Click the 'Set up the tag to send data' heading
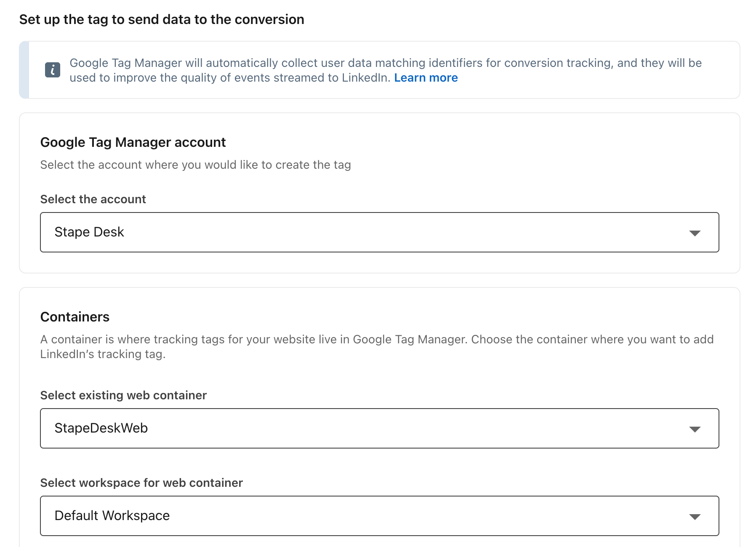 (162, 19)
